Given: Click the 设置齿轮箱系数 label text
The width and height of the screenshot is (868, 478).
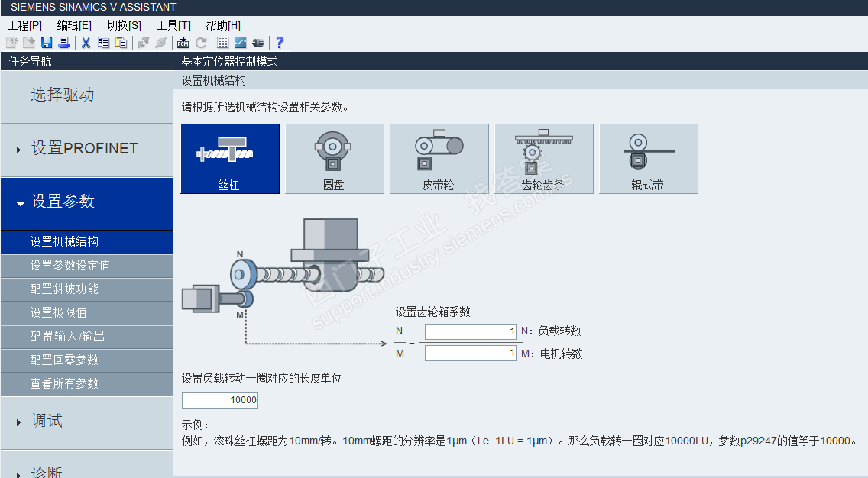Looking at the screenshot, I should coord(433,312).
